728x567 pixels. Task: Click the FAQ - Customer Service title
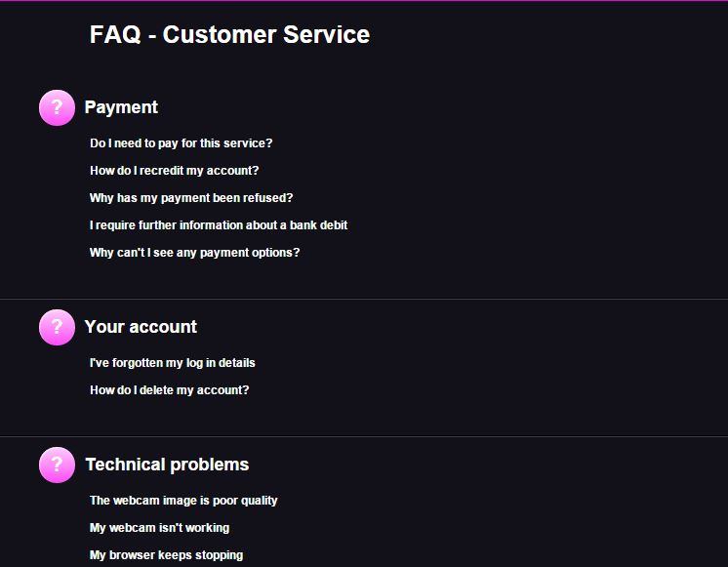tap(230, 34)
